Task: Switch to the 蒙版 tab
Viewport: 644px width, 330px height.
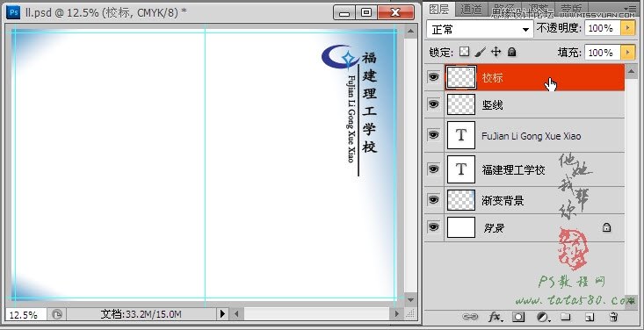Action: (x=571, y=10)
